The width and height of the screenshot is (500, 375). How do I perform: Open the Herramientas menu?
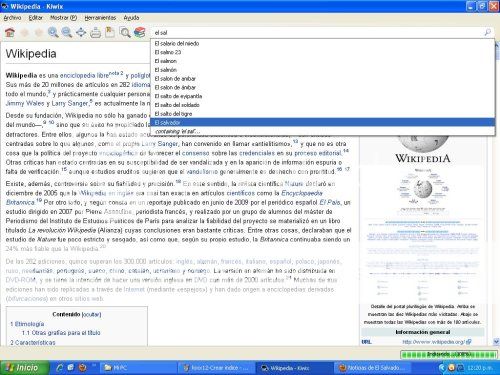[x=100, y=18]
